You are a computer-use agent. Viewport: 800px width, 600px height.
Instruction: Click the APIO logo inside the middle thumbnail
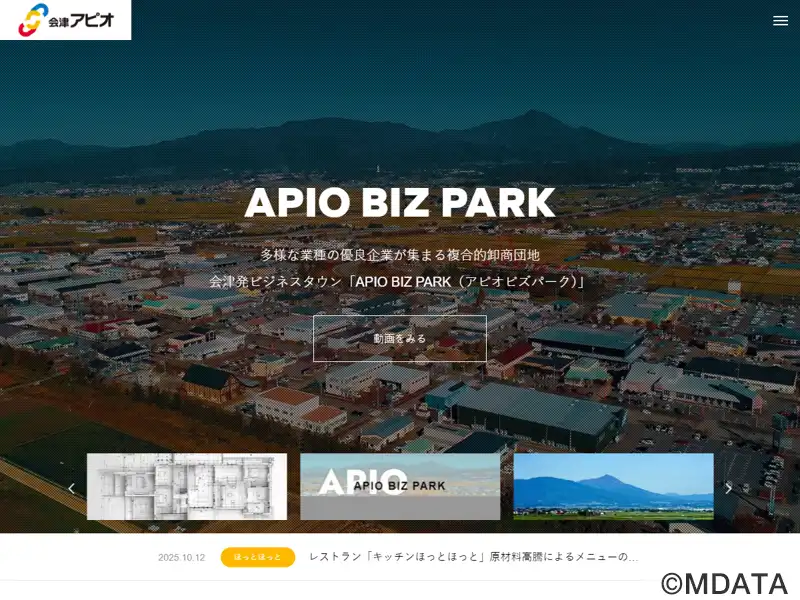362,480
